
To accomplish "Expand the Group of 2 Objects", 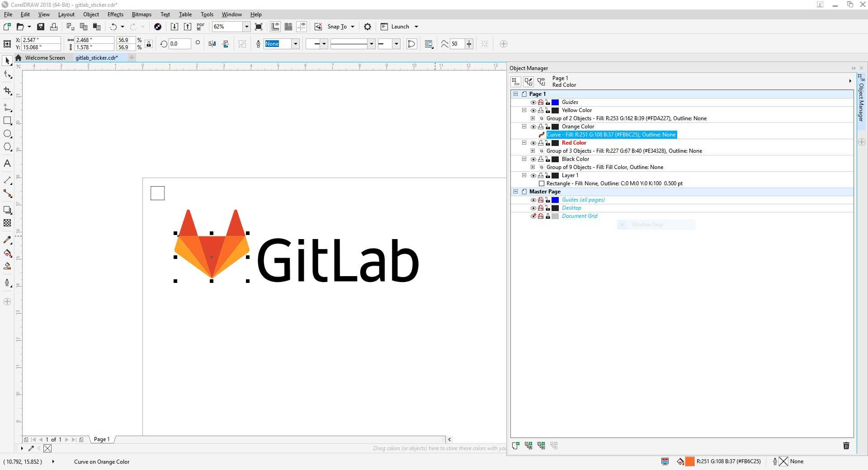I will click(x=533, y=118).
